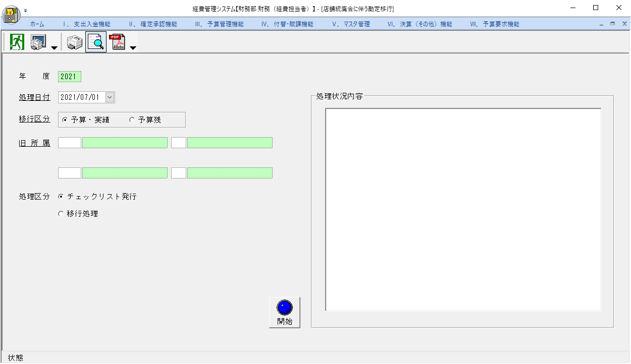Click the standalone printer icon in toolbar
This screenshot has height=364, width=631.
[74, 43]
